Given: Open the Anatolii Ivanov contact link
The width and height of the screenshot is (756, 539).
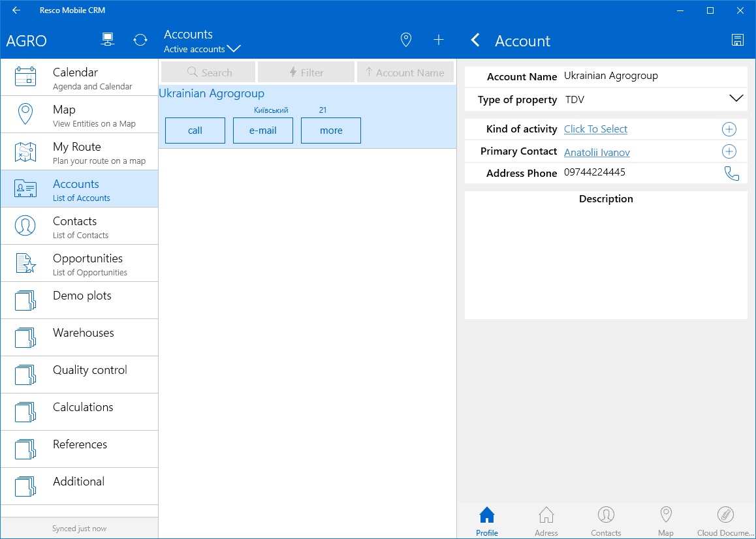Looking at the screenshot, I should (x=597, y=152).
